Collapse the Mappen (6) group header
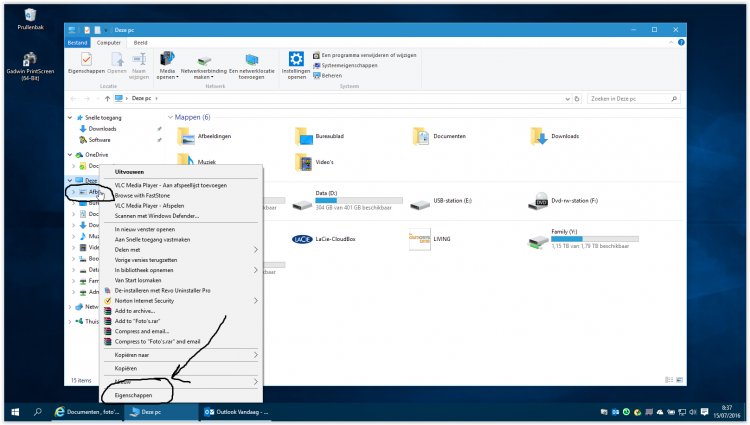This screenshot has height=425, width=750. (168, 117)
